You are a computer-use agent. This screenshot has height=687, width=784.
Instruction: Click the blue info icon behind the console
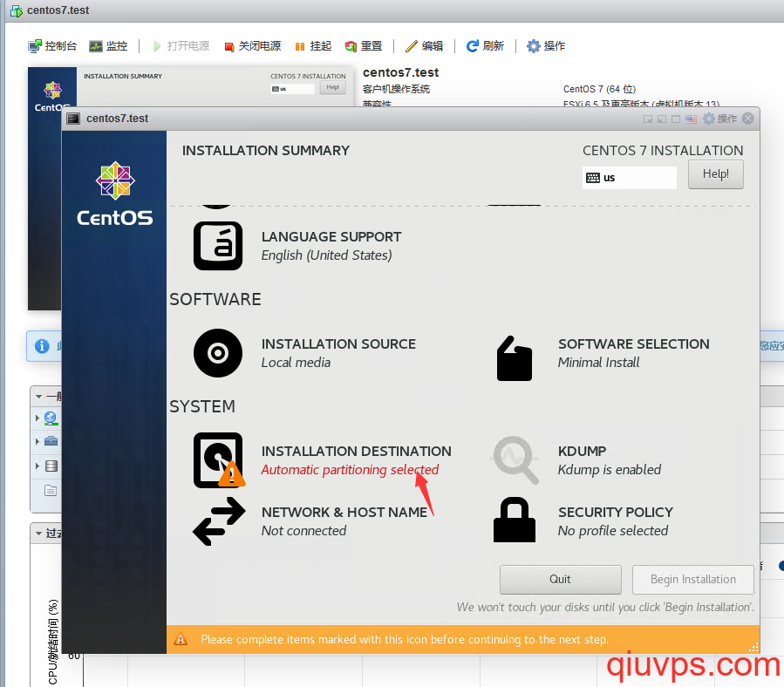tap(42, 346)
